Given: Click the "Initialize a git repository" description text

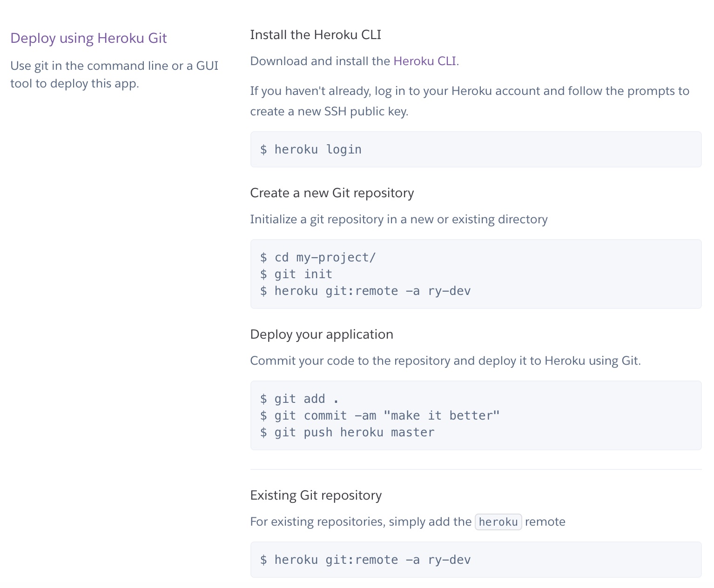Looking at the screenshot, I should coord(398,220).
